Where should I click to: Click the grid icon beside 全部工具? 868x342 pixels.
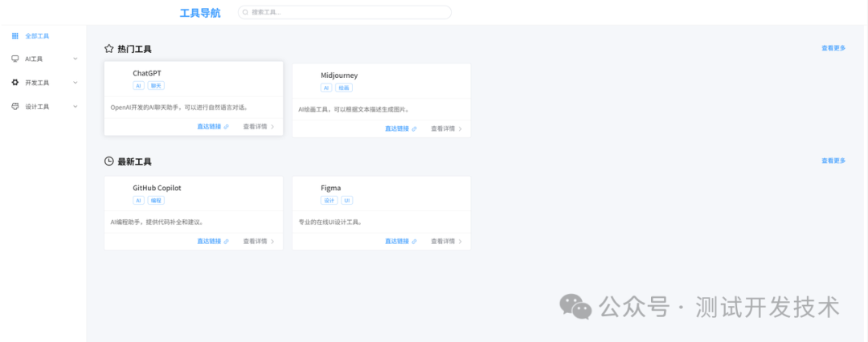(15, 36)
